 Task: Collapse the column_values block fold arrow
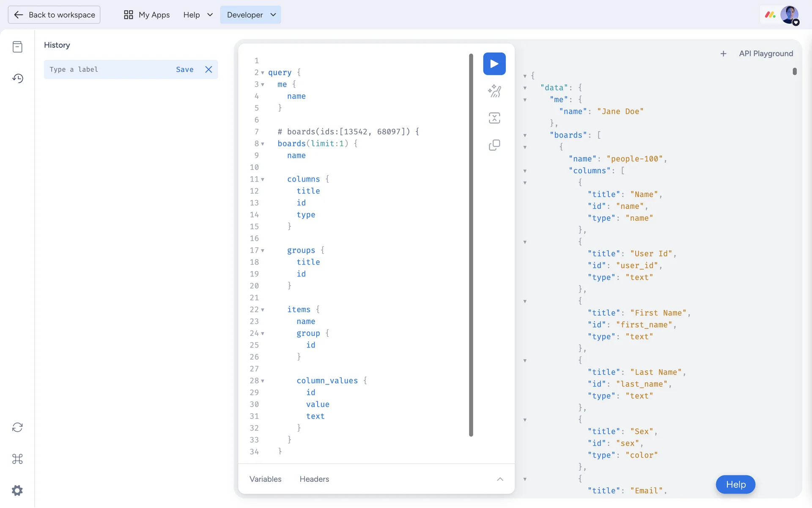pyautogui.click(x=263, y=381)
